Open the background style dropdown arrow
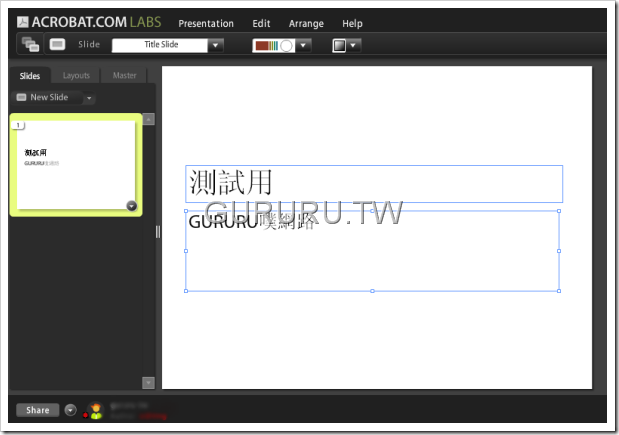Image resolution: width=619 pixels, height=435 pixels. tap(353, 45)
